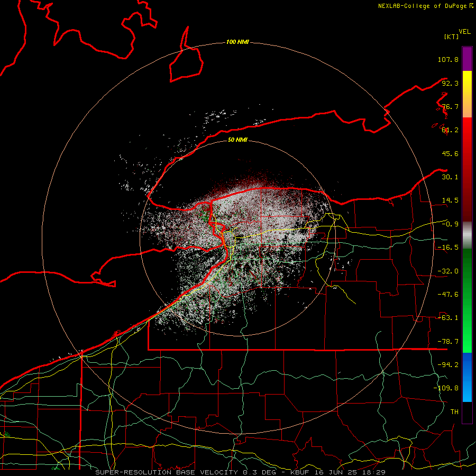Click the -16.5 legend value
The height and width of the screenshot is (476, 476).
[448, 248]
